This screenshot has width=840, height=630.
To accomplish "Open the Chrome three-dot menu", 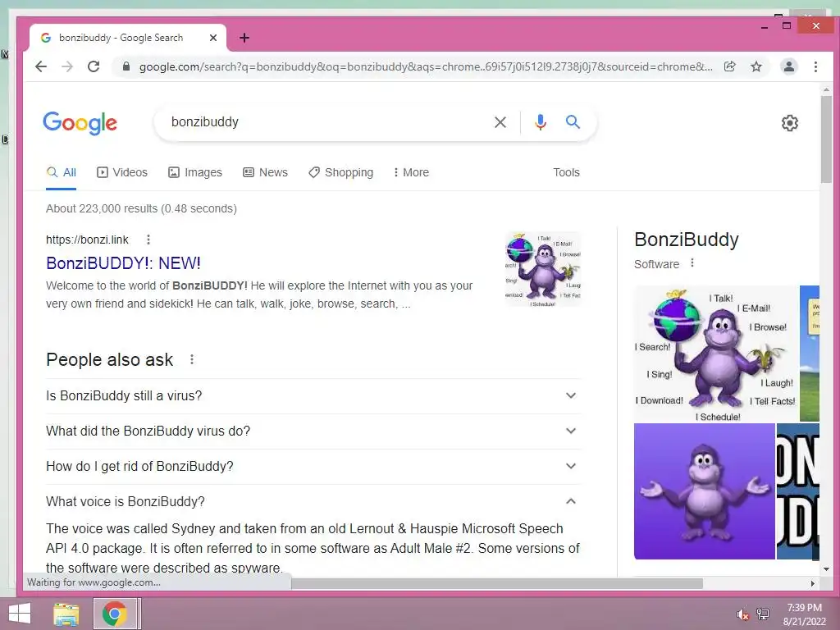I will [x=815, y=66].
